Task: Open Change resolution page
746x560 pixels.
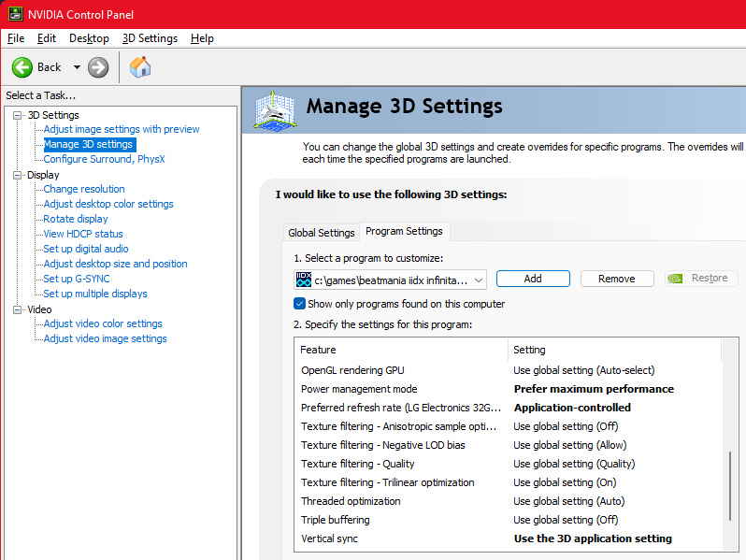Action: tap(84, 190)
